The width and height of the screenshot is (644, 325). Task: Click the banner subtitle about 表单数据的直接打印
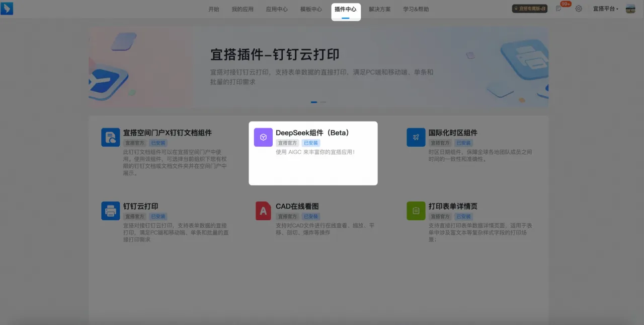point(321,77)
